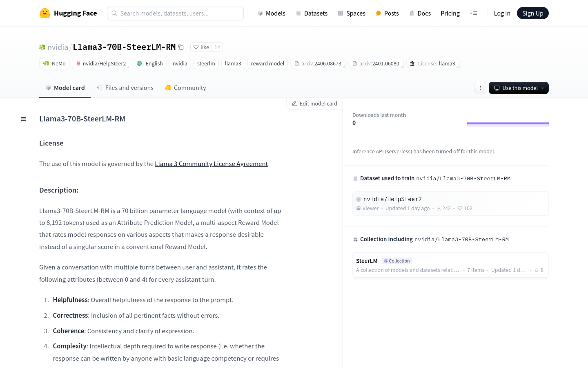The width and height of the screenshot is (588, 368).
Task: Open Spaces in top navigation
Action: pyautogui.click(x=352, y=13)
